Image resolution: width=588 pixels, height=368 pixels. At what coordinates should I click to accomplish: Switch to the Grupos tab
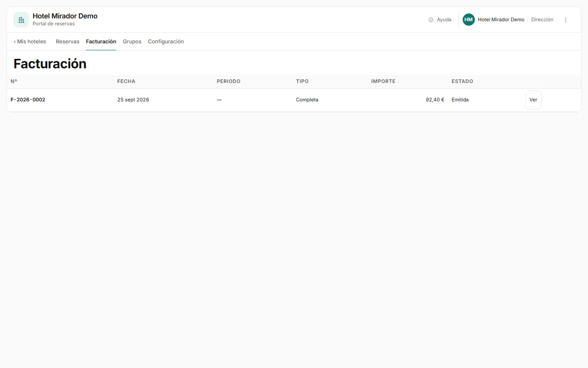click(x=132, y=42)
